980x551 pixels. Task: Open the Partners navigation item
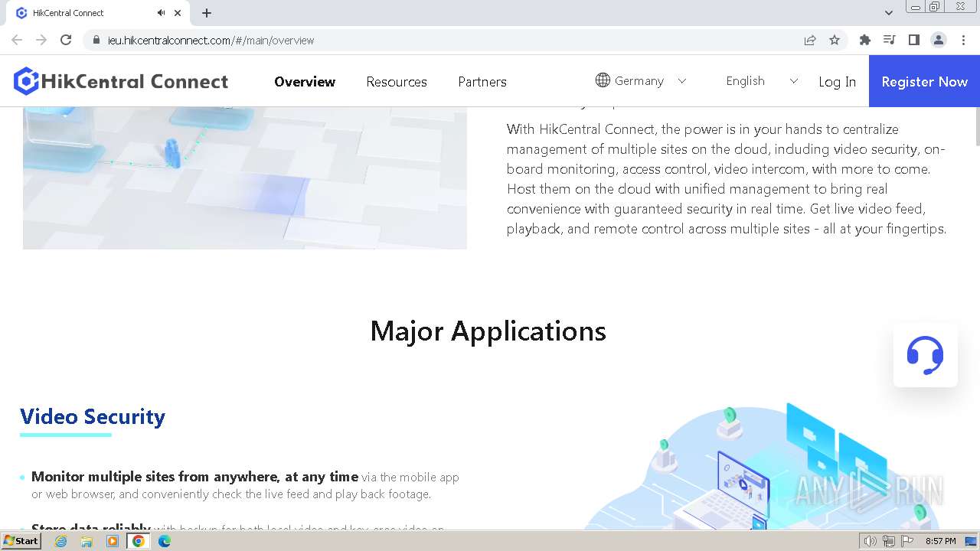coord(482,81)
